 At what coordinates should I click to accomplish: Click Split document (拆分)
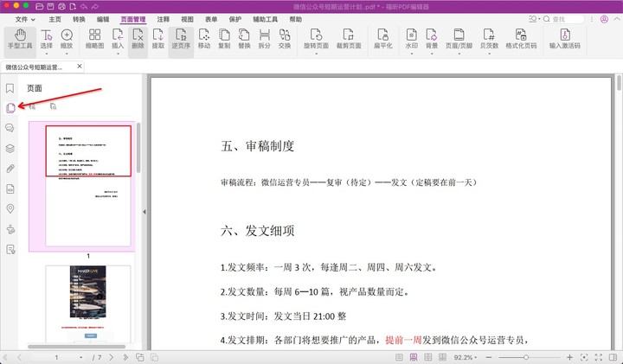tap(264, 39)
